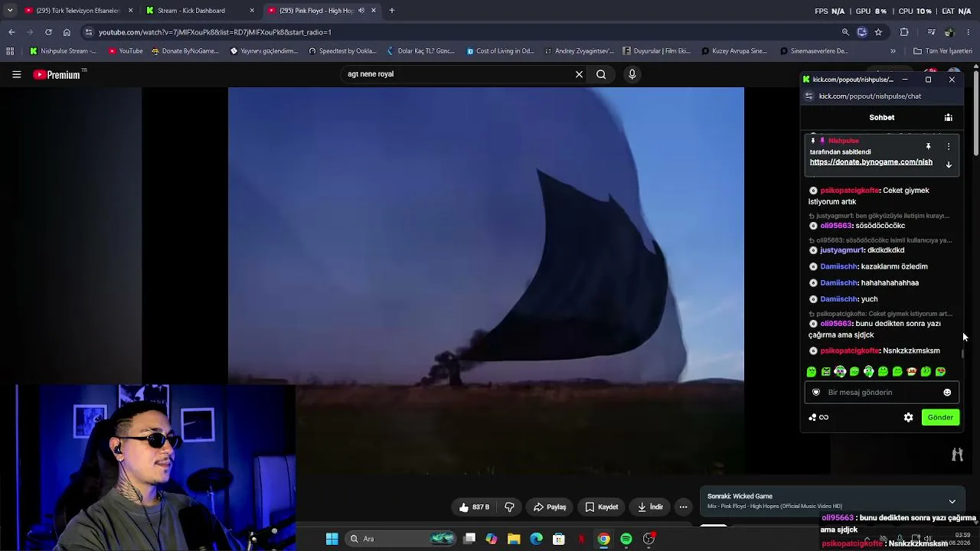Screen dimensions: 980x551
Task: Open the donate.bynogame.com pinned link
Action: [871, 162]
